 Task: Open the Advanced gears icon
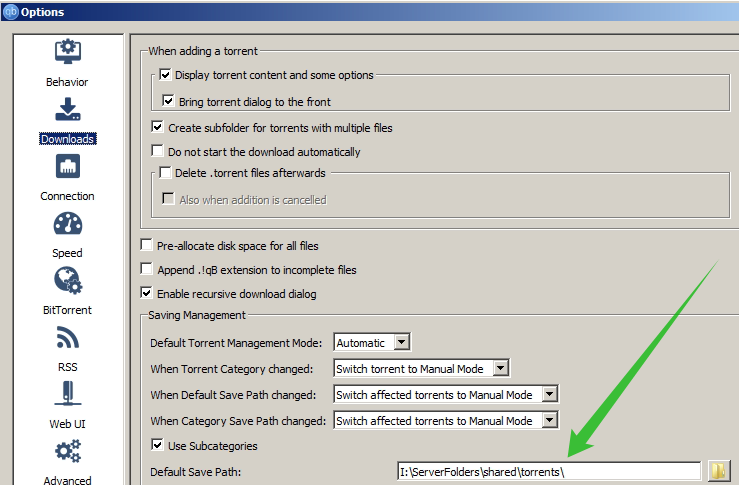click(67, 452)
